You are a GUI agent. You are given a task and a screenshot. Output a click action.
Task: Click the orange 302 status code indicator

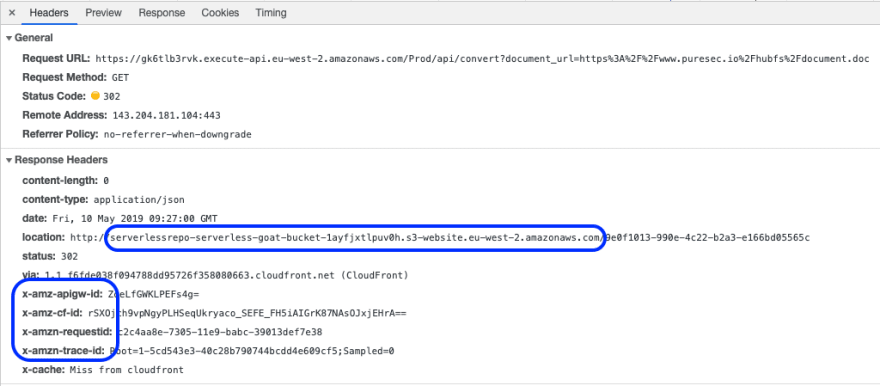[x=95, y=96]
